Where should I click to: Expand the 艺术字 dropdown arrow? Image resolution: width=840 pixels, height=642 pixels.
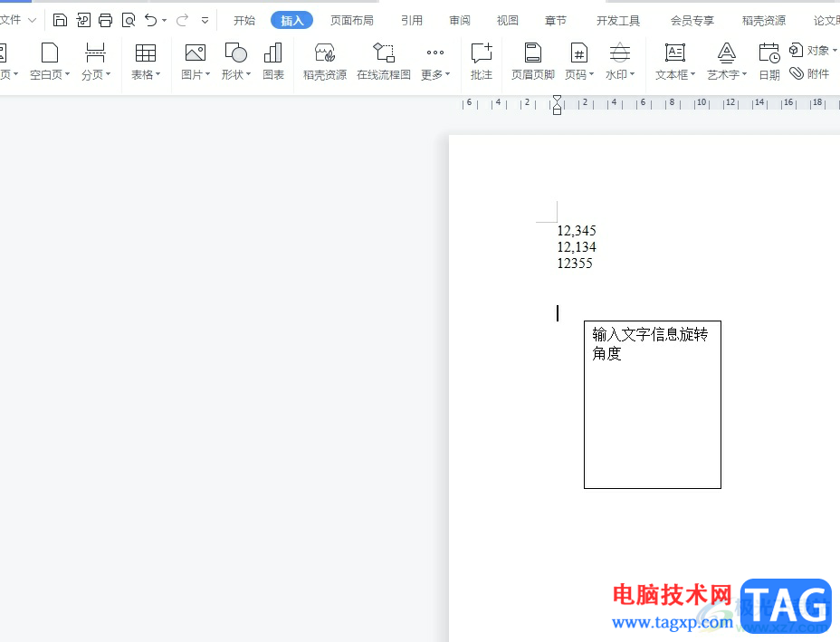pyautogui.click(x=745, y=74)
